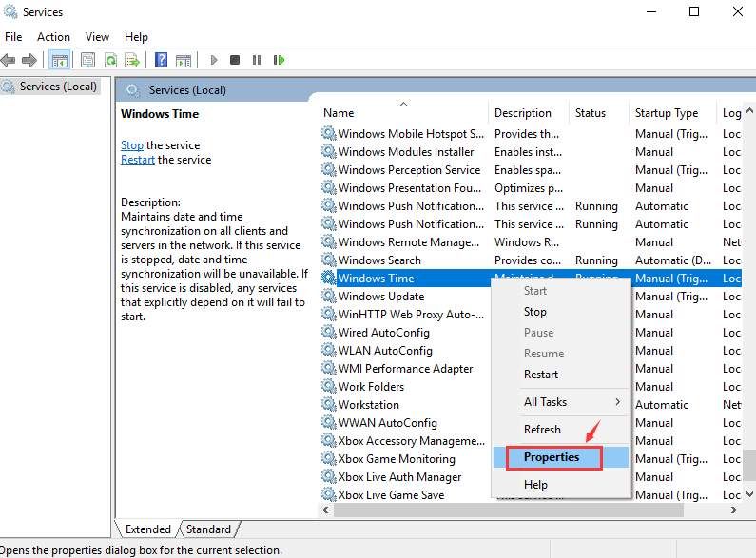
Task: Click the horizontal scrollbar right arrow
Action: (734, 510)
